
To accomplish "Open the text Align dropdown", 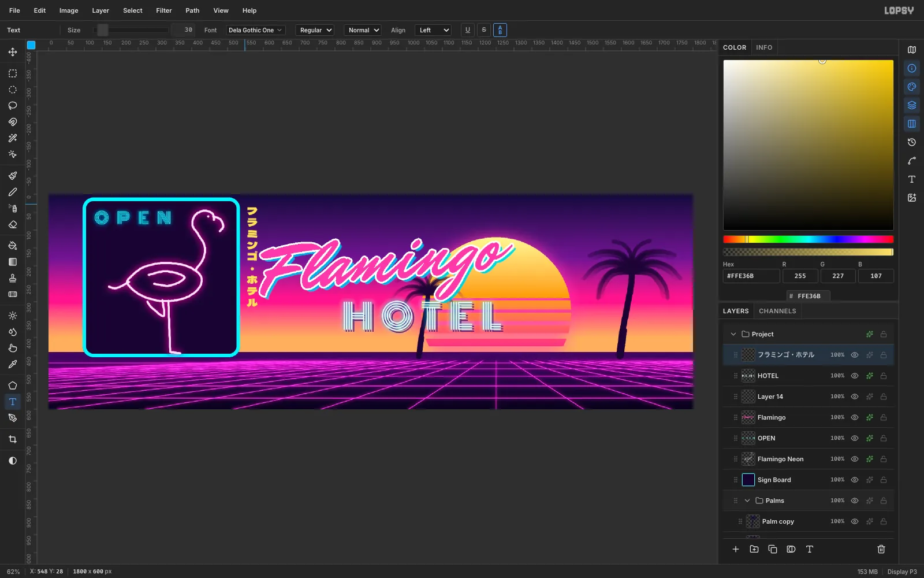I will point(433,30).
